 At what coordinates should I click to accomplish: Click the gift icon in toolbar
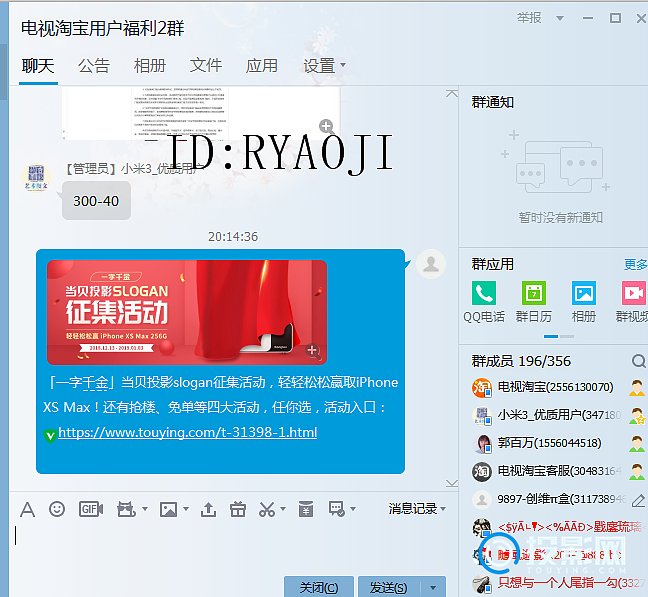[x=238, y=509]
